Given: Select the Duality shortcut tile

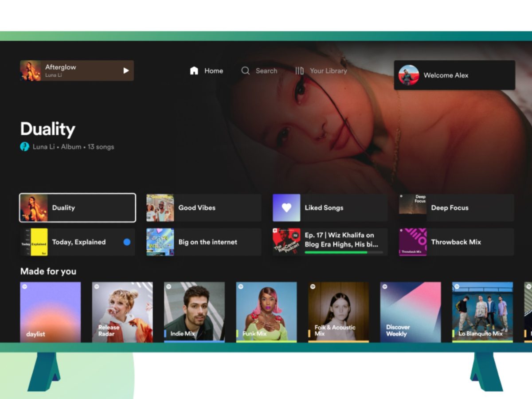Looking at the screenshot, I should point(78,207).
